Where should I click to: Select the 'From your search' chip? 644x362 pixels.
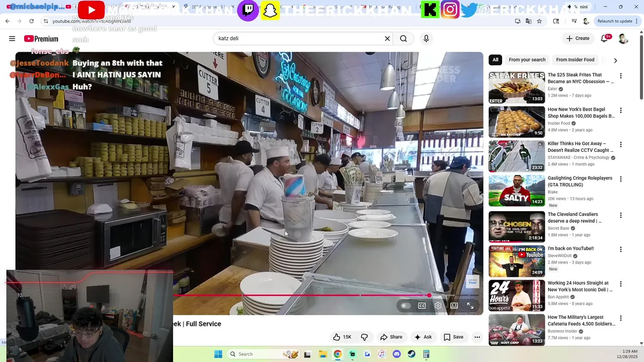pyautogui.click(x=527, y=60)
